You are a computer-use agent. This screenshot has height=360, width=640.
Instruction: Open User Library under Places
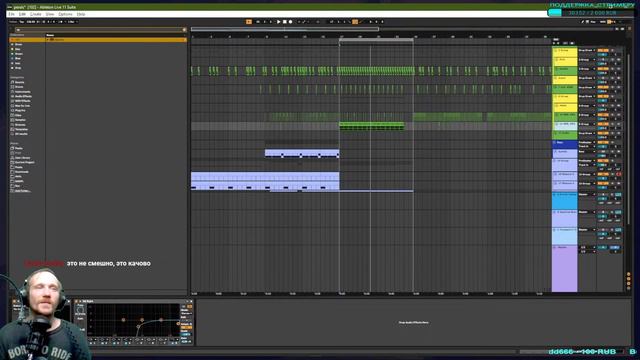pyautogui.click(x=21, y=158)
